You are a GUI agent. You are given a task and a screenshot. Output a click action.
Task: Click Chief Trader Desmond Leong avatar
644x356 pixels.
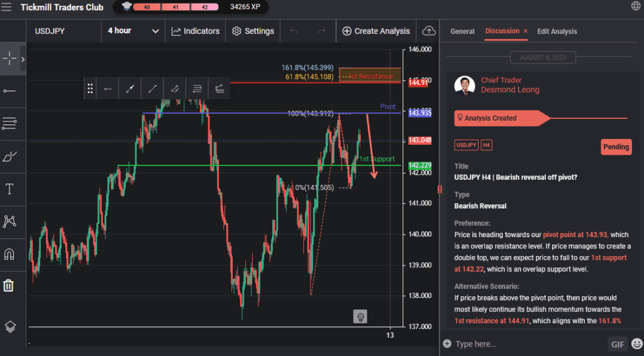point(465,86)
